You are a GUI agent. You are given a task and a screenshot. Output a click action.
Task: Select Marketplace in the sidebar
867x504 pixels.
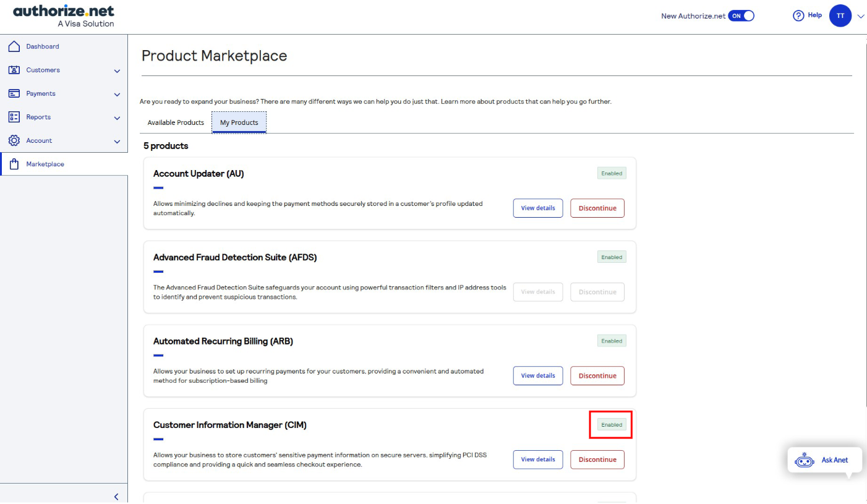(x=64, y=164)
